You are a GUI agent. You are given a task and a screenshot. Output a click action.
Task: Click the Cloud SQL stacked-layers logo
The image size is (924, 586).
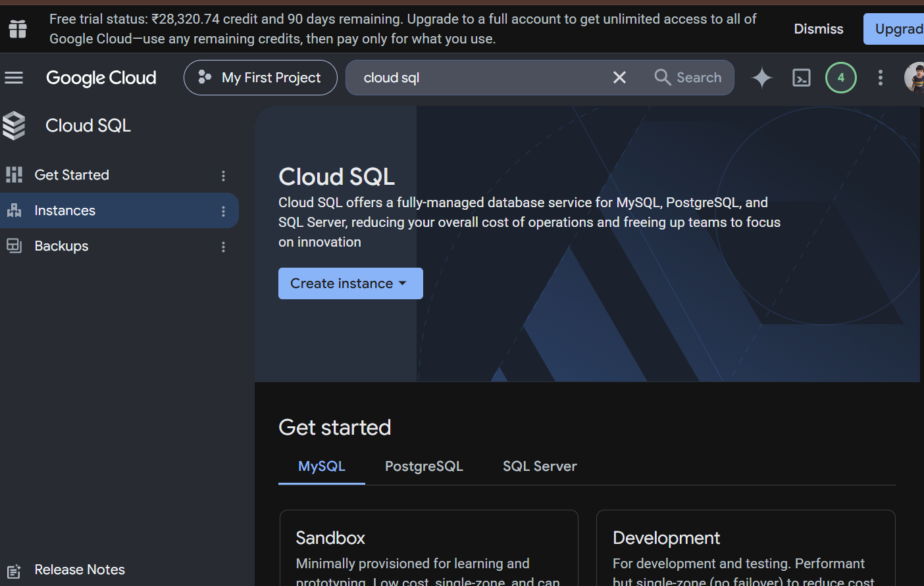coord(14,126)
